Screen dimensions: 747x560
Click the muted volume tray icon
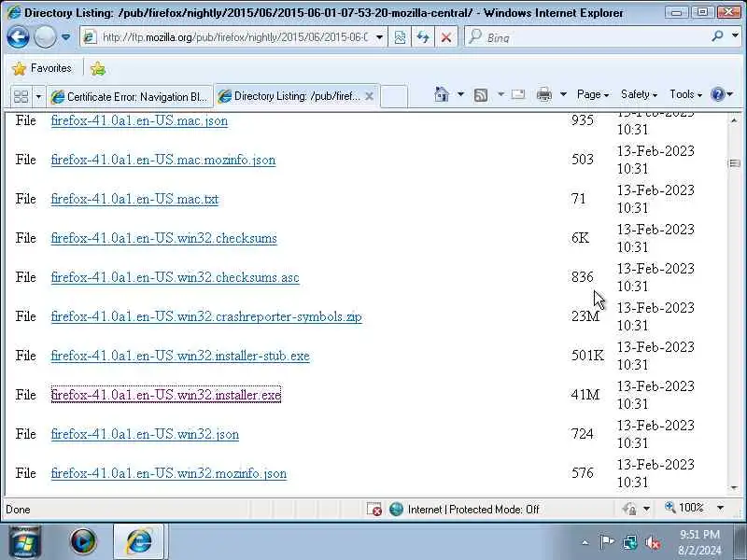[652, 542]
